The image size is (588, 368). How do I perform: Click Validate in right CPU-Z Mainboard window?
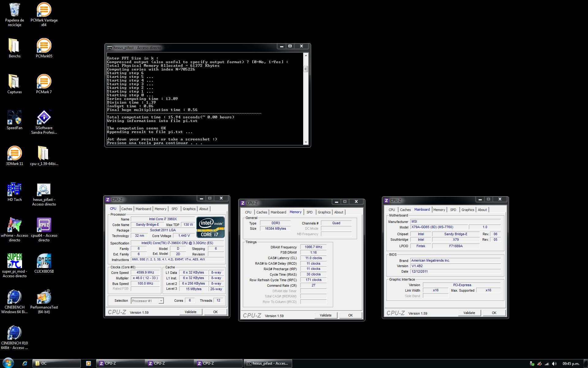[469, 313]
